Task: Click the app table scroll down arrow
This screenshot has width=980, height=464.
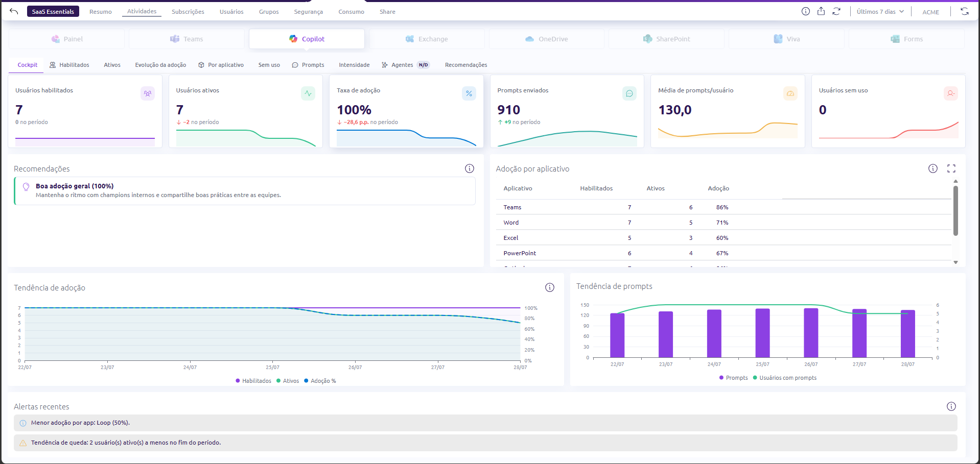Action: click(x=955, y=262)
